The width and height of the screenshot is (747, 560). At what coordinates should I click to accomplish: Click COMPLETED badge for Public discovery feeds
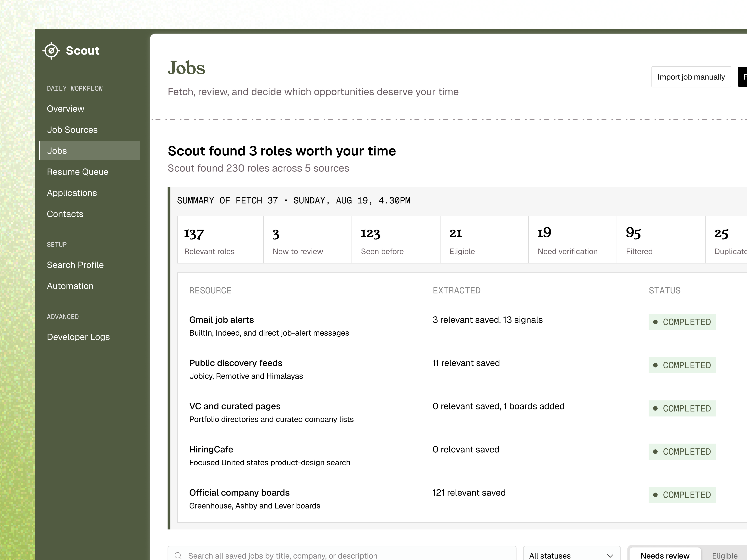pos(682,365)
